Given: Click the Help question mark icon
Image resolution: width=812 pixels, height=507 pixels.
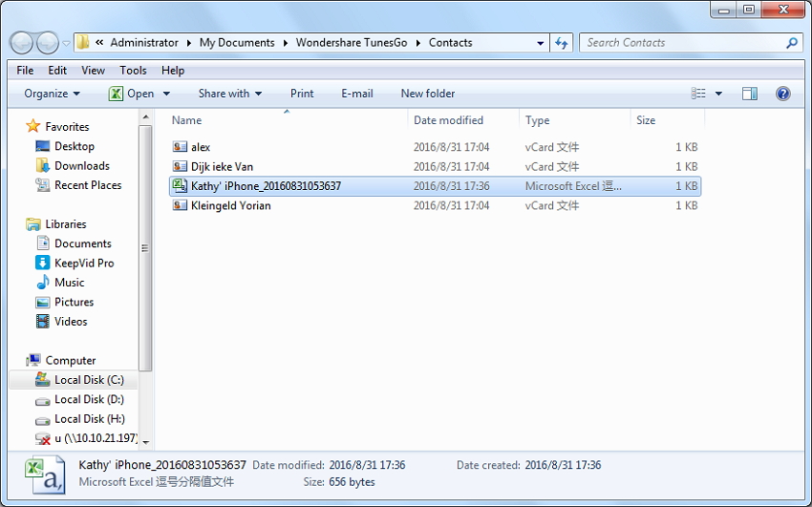Looking at the screenshot, I should point(782,94).
